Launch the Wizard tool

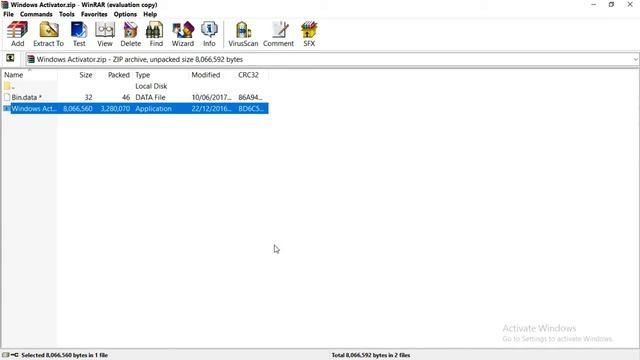point(183,34)
